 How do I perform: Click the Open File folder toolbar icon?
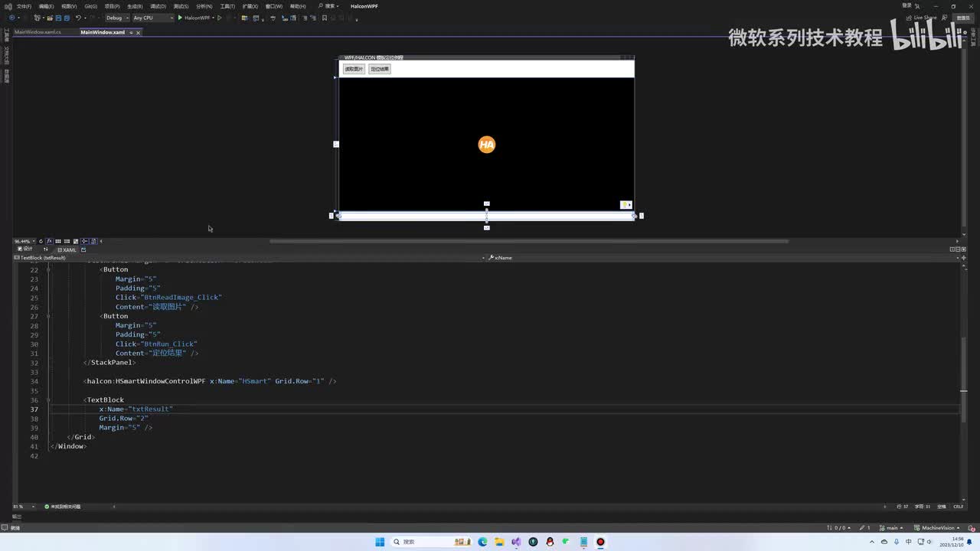point(50,18)
